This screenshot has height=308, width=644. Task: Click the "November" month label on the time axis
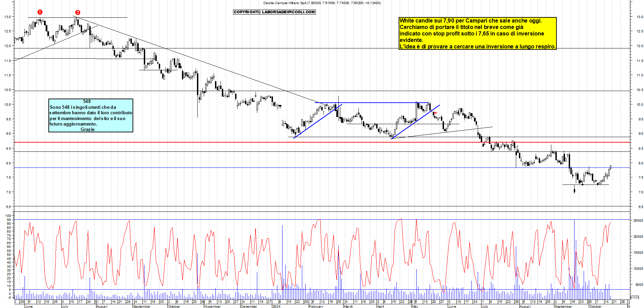pyautogui.click(x=212, y=306)
